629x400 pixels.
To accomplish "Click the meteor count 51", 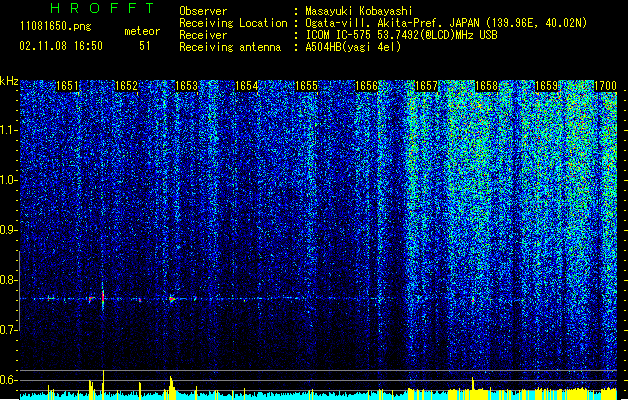I will point(145,46).
